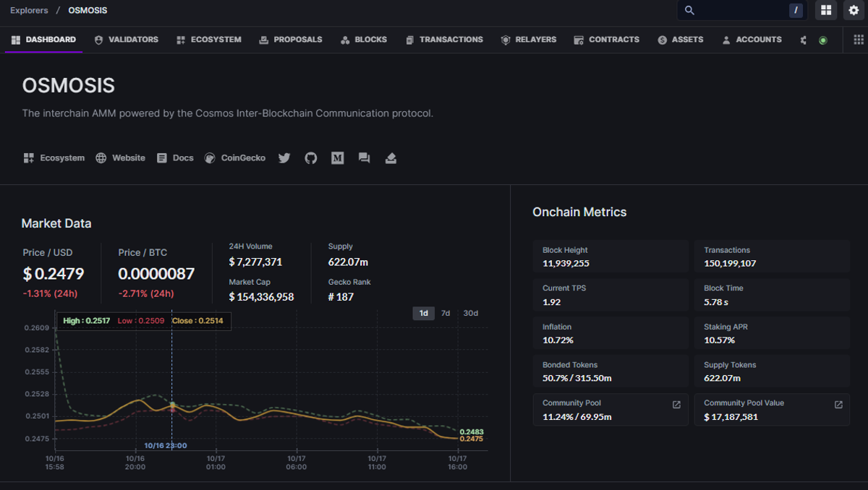Select the 7d chart range
The image size is (868, 490).
446,313
